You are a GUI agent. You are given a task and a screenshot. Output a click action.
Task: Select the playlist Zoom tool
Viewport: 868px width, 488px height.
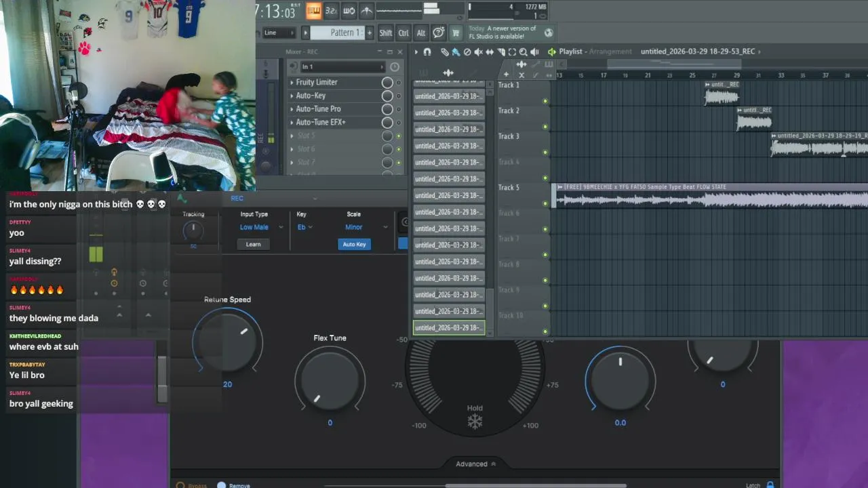[x=523, y=52]
